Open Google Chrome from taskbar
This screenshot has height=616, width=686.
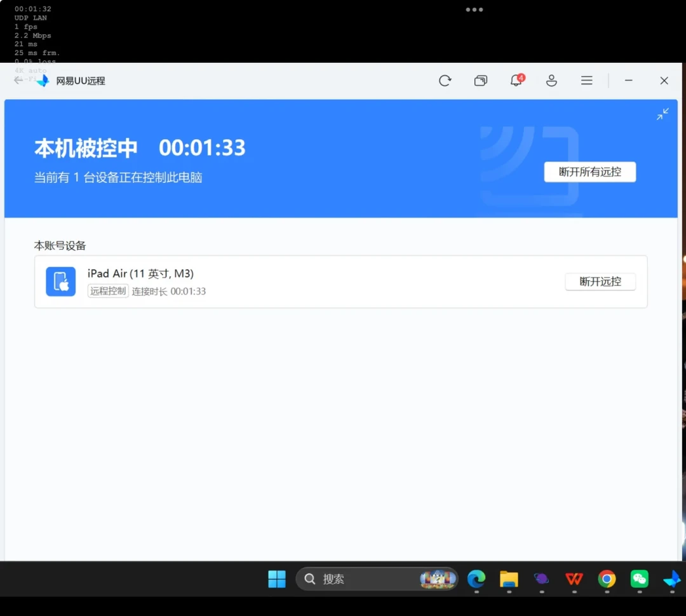607,579
